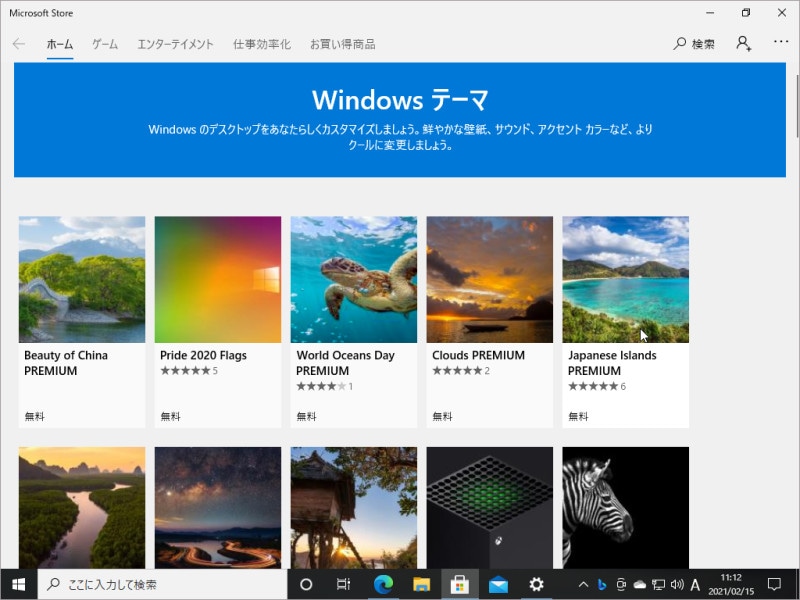This screenshot has width=800, height=600.
Task: Open the 'See more' ellipsis menu
Action: [781, 44]
